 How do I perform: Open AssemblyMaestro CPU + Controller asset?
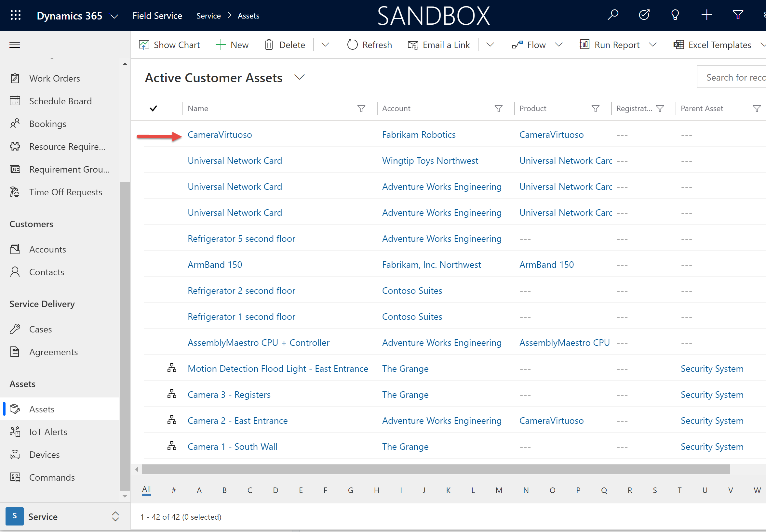[x=259, y=343]
